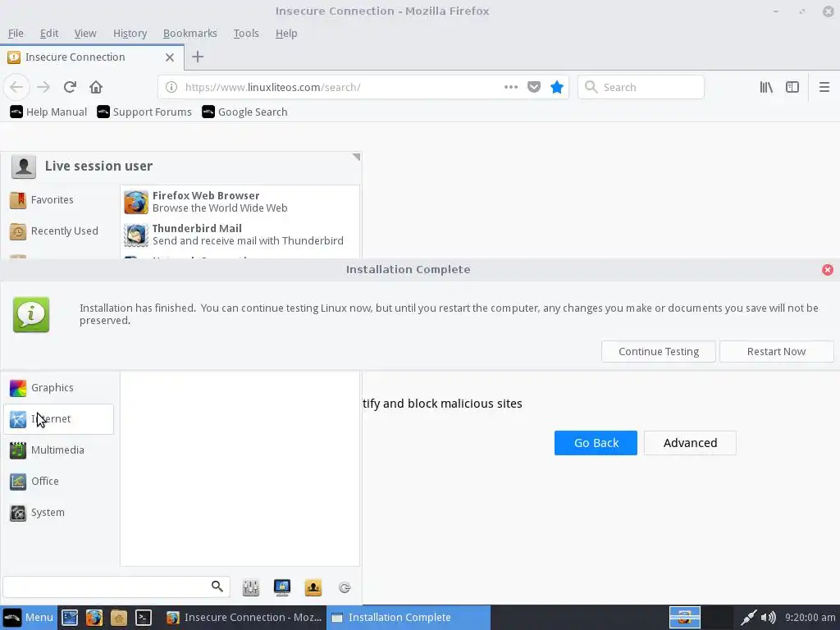840x630 pixels.
Task: Open Firefox hamburger menu
Action: click(824, 87)
